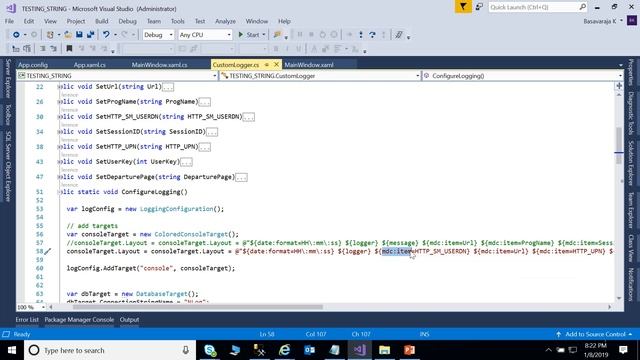Open the File menu
This screenshot has width=640, height=360.
pyautogui.click(x=9, y=21)
